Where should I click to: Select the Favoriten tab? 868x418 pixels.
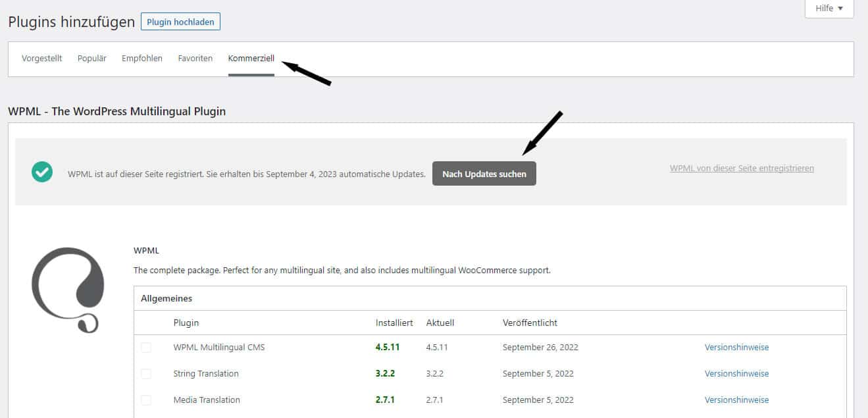[x=195, y=59]
